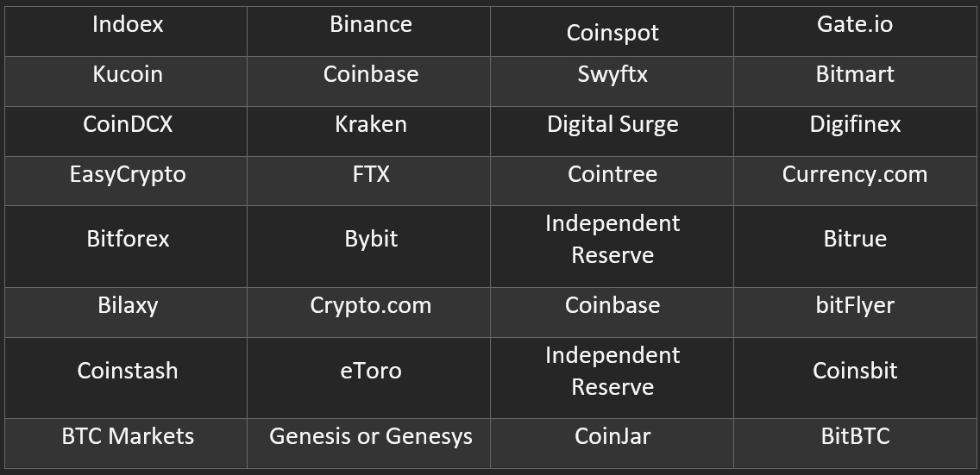Select the EasyCrypto cell
This screenshot has width=980, height=475.
click(x=126, y=181)
